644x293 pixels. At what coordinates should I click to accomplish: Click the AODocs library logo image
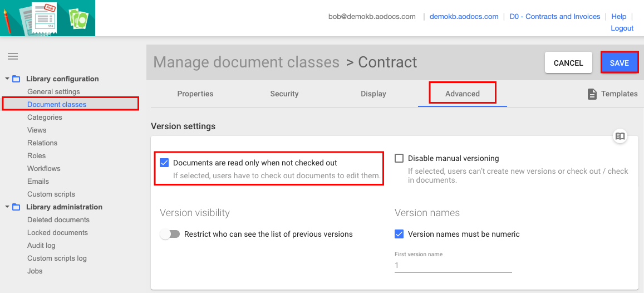tap(47, 18)
